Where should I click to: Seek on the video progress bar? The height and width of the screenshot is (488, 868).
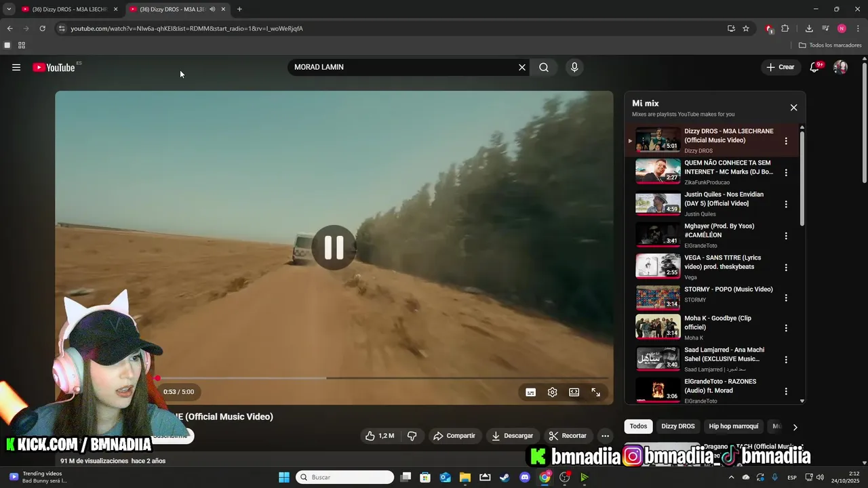(383, 378)
